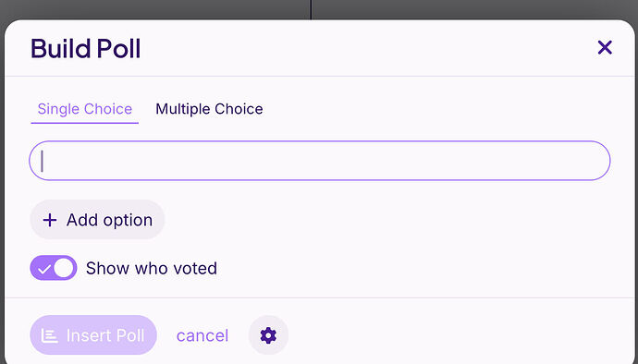Viewport: 638px width, 364px height.
Task: Click the "Build Poll" dialog heading
Action: (x=85, y=49)
